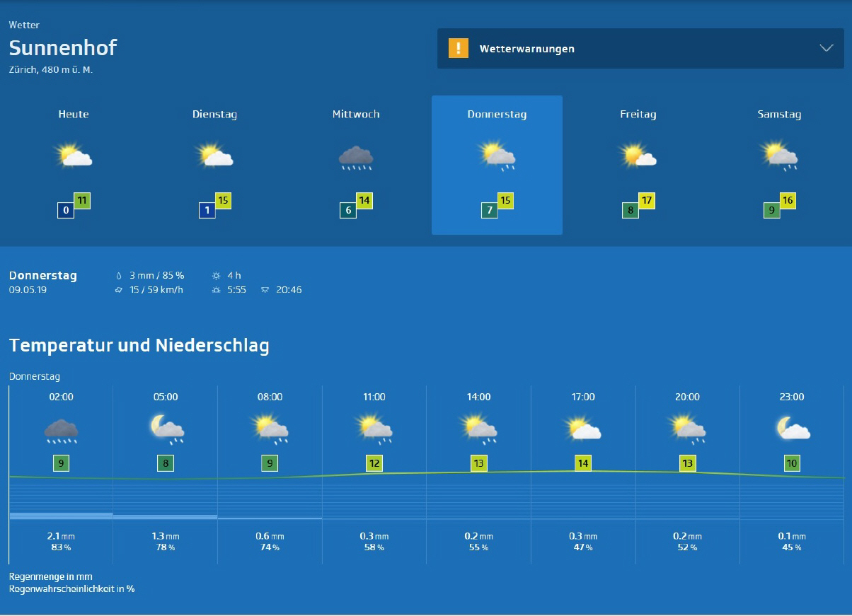This screenshot has width=852, height=616.
Task: Click the orange weather warning exclamation icon
Action: click(x=459, y=48)
